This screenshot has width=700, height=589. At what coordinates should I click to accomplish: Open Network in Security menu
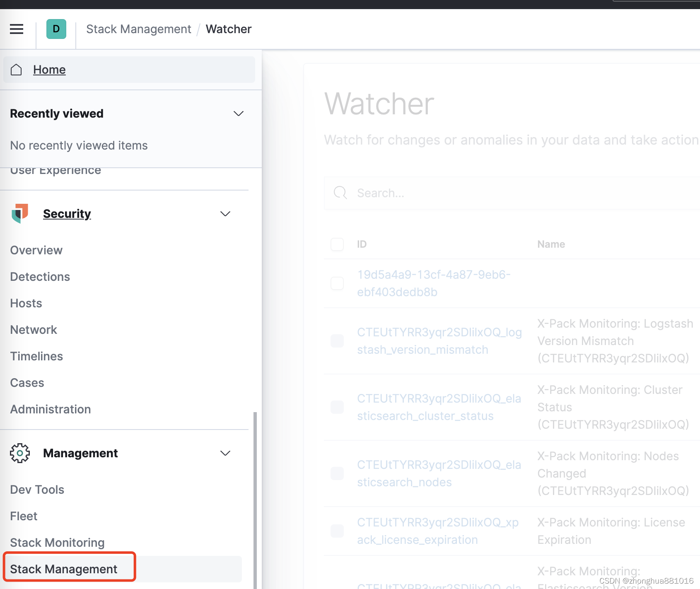pos(34,330)
